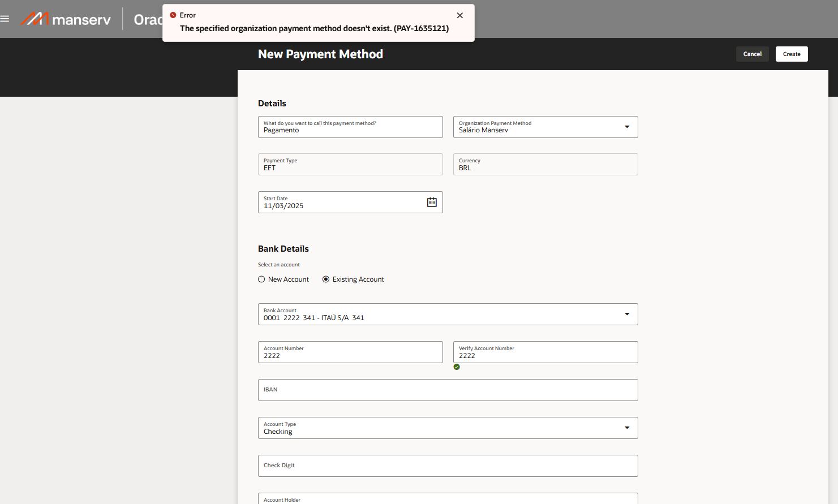The width and height of the screenshot is (838, 504).
Task: Click the Verify Account Number field
Action: click(545, 352)
